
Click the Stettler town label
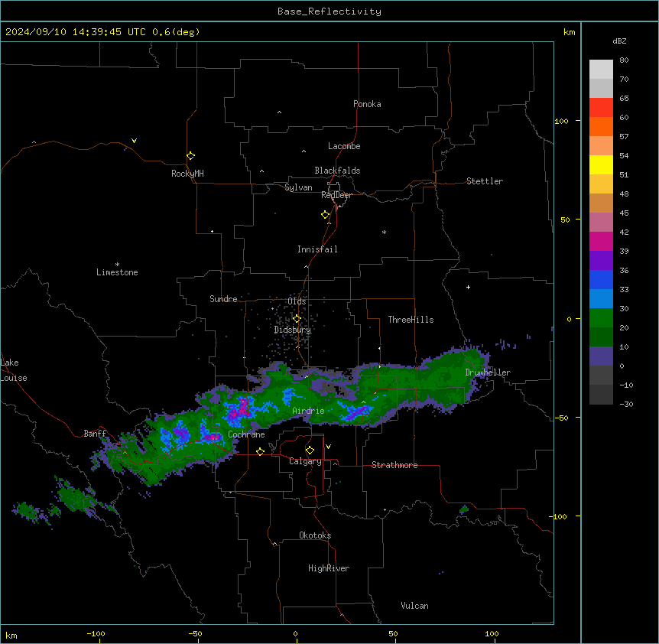(485, 181)
